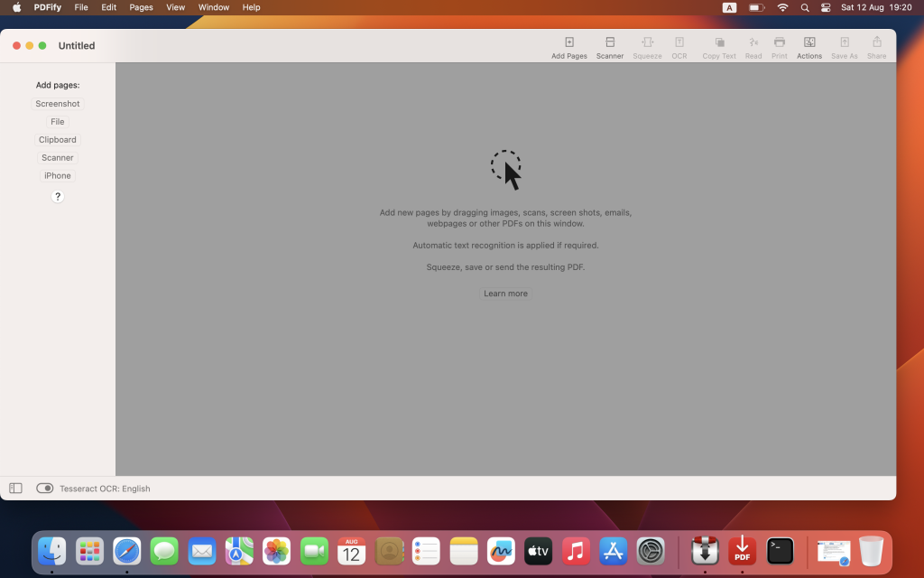Click the date and time in menu bar
Viewport: 924px width, 578px height.
[876, 7]
